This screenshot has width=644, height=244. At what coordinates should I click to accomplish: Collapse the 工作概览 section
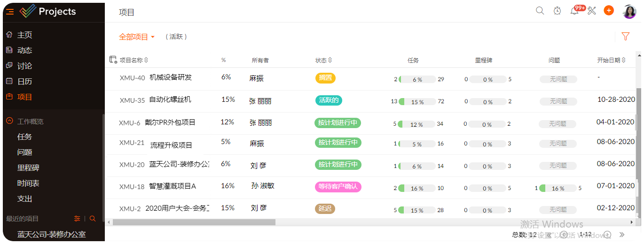coord(9,121)
